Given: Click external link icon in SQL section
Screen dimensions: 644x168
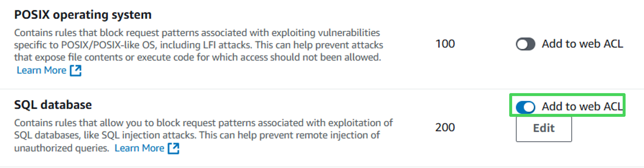Looking at the screenshot, I should coord(174,148).
